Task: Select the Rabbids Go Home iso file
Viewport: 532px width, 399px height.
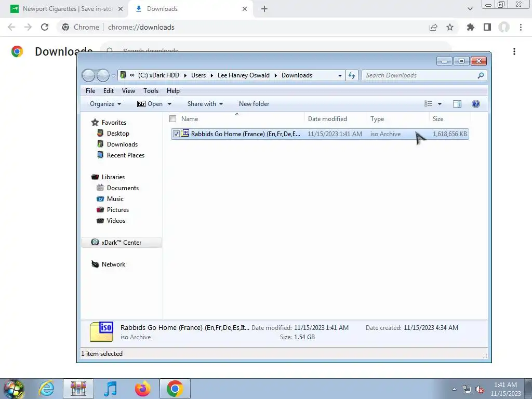Action: coord(320,134)
